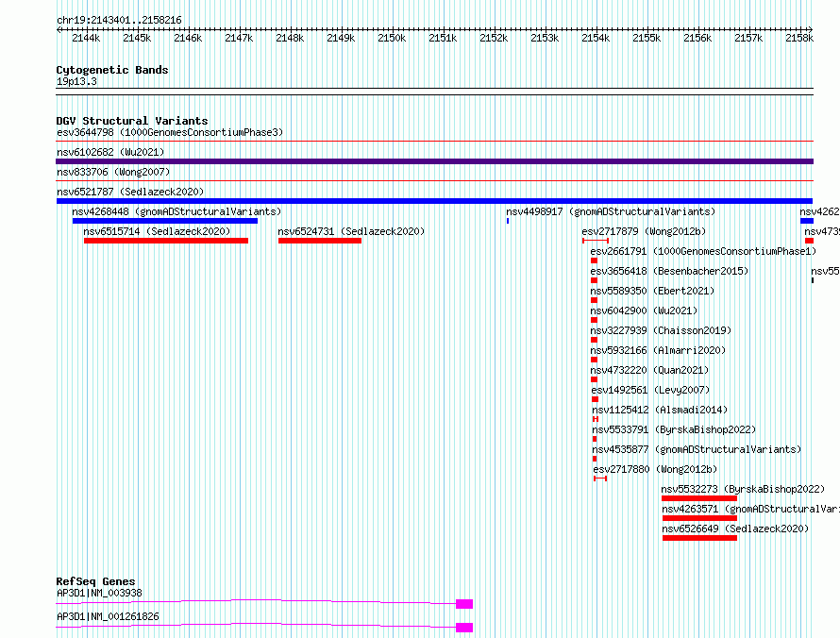Image resolution: width=840 pixels, height=638 pixels.
Task: Click the nsv5533791 red variant square
Action: pyautogui.click(x=595, y=439)
